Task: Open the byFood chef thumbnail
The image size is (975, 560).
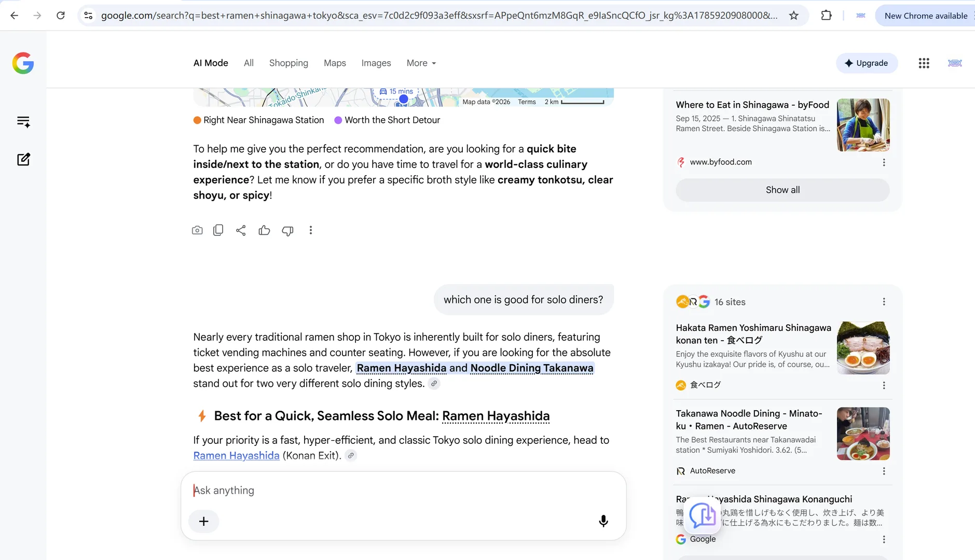Action: click(863, 125)
